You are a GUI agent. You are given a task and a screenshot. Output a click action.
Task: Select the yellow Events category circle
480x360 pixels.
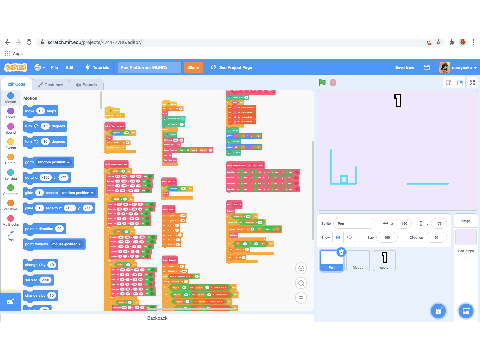pos(11,142)
